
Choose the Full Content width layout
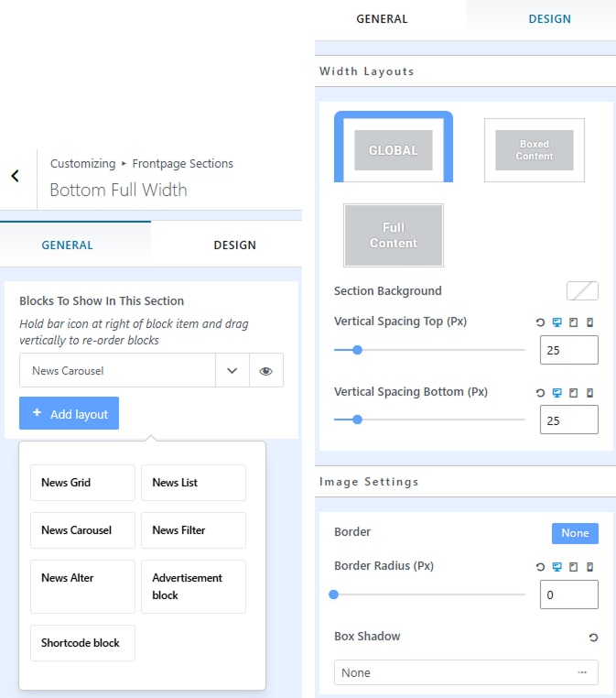[393, 235]
